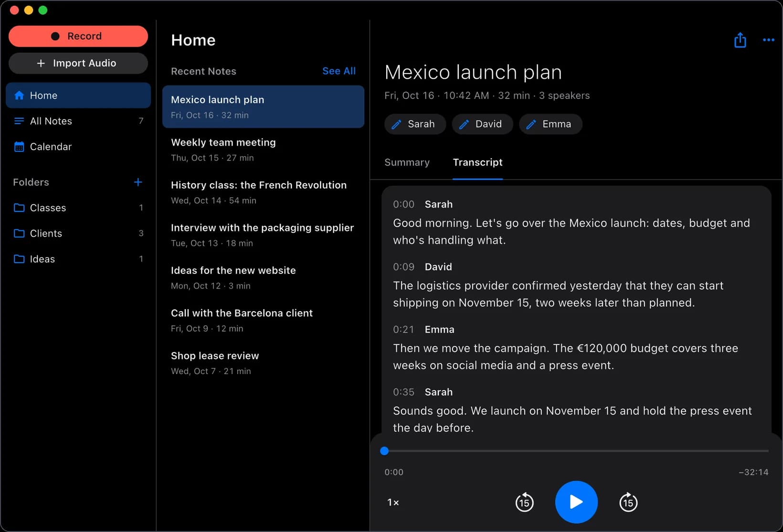Click the Clients folder icon
This screenshot has height=532, width=783.
[x=19, y=233]
